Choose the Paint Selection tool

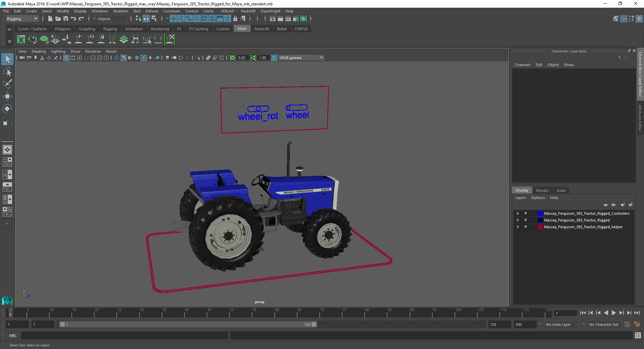7,84
